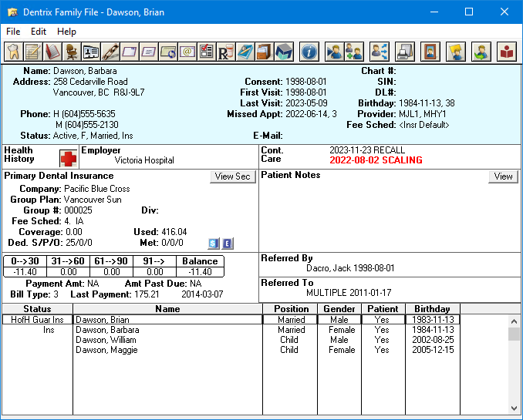
Task: Click the red 2022-08-02 SCALING entry
Action: click(x=376, y=160)
